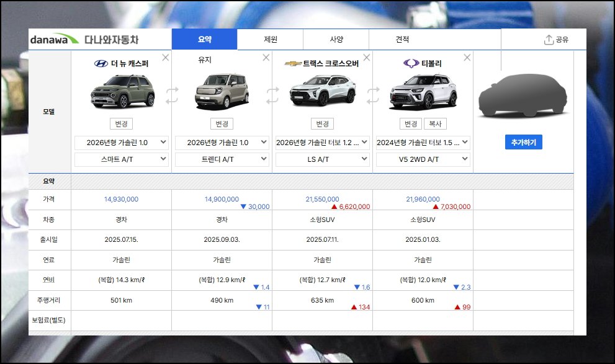
Task: Click the 공유 share button
Action: click(x=556, y=39)
